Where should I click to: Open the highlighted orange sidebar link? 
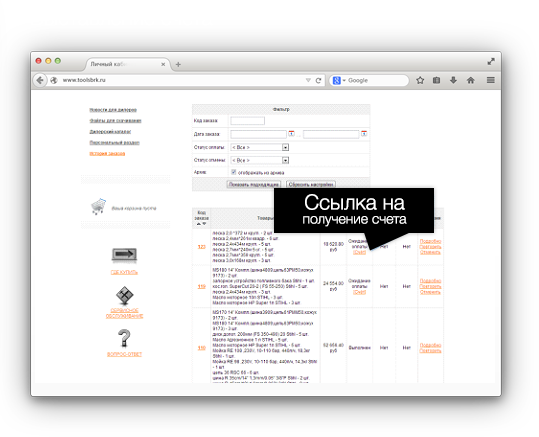[107, 153]
